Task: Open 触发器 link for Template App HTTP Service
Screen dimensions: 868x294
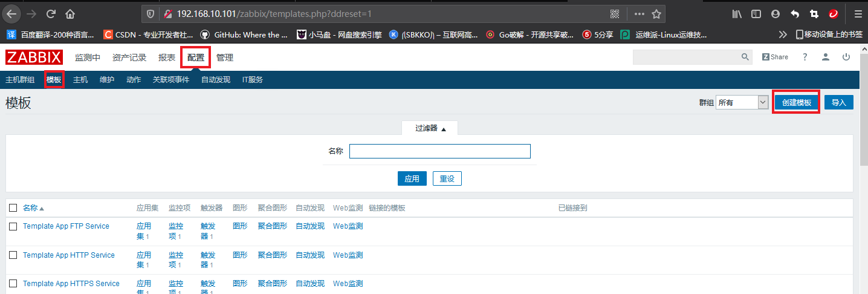Action: click(208, 260)
